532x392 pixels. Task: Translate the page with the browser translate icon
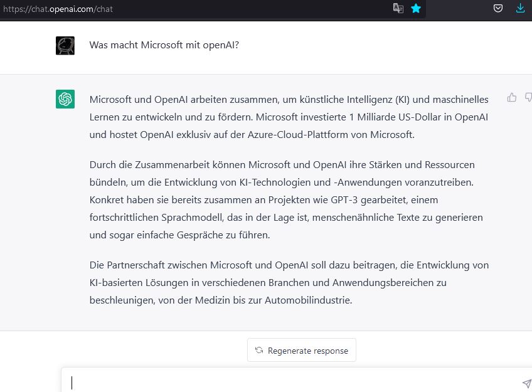coord(398,9)
